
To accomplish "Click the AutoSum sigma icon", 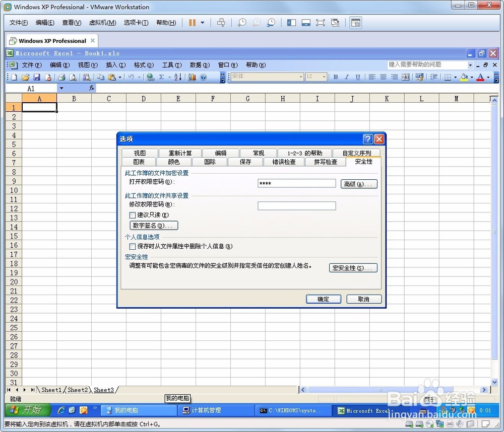I will (162, 77).
